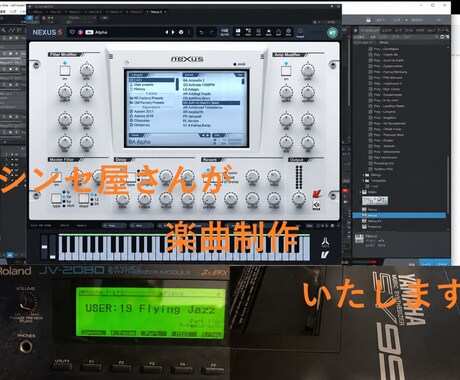The width and height of the screenshot is (460, 380).
Task: Favorite the Alpha preset with the heart icon
Action: pos(72,32)
